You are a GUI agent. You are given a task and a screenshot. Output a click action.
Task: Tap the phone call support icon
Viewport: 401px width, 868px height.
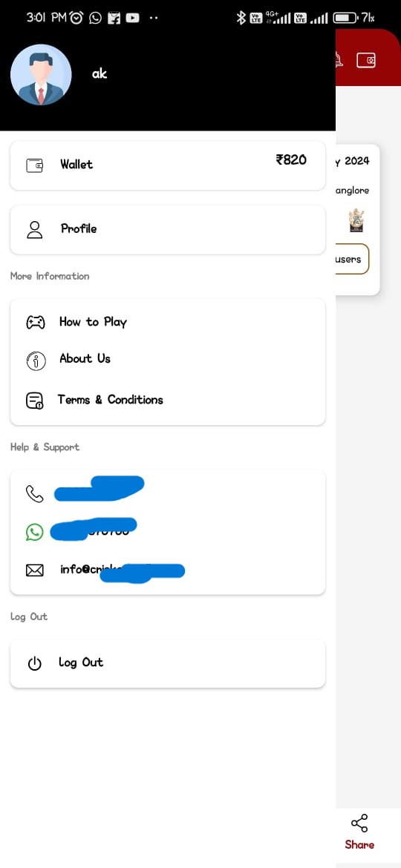coord(34,493)
